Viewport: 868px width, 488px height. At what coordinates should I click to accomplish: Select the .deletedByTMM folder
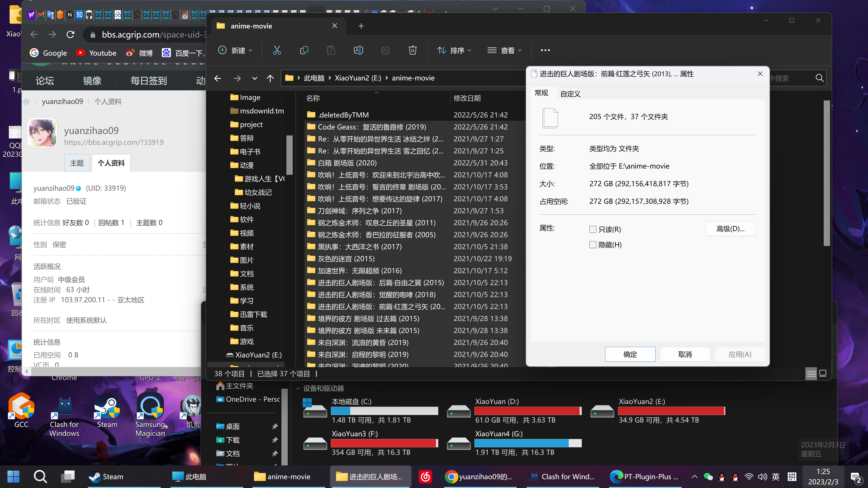(x=343, y=115)
